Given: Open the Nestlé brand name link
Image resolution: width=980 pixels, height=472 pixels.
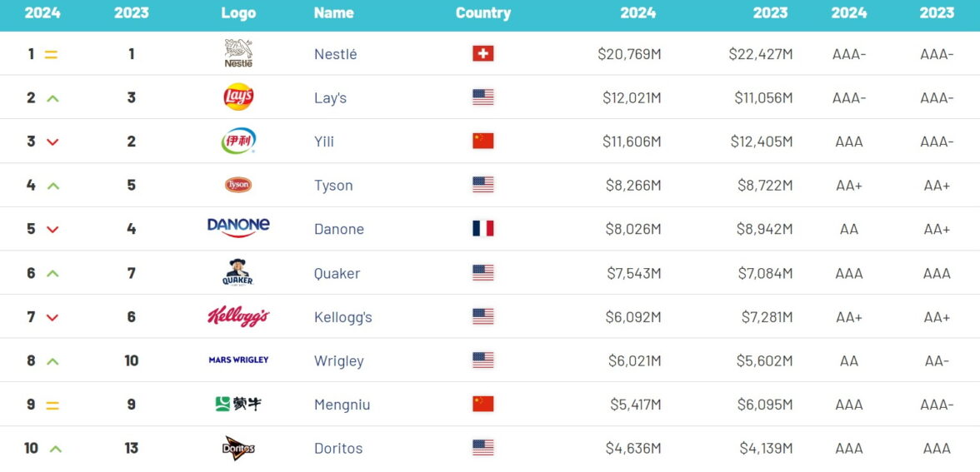Looking at the screenshot, I should [335, 54].
